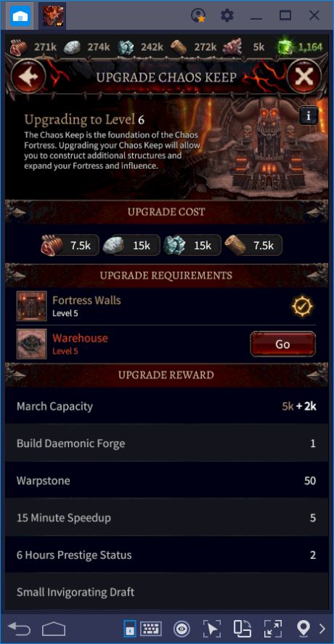The width and height of the screenshot is (334, 644).
Task: Click the back arrow button in game header
Action: pos(28,76)
